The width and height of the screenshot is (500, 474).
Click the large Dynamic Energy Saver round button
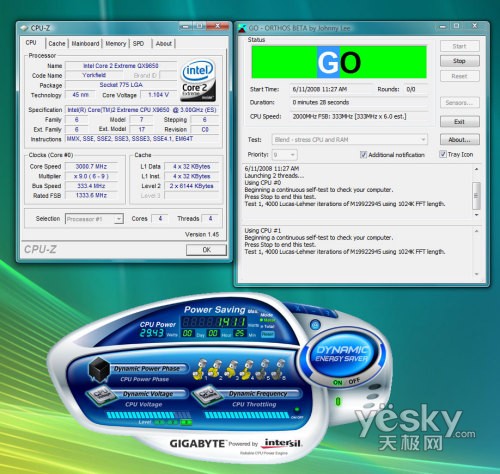pyautogui.click(x=341, y=354)
